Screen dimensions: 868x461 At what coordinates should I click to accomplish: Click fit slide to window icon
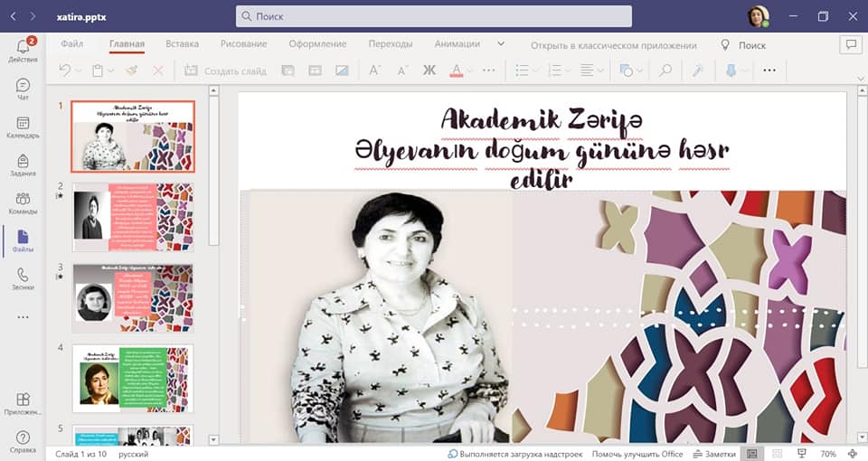point(853,454)
